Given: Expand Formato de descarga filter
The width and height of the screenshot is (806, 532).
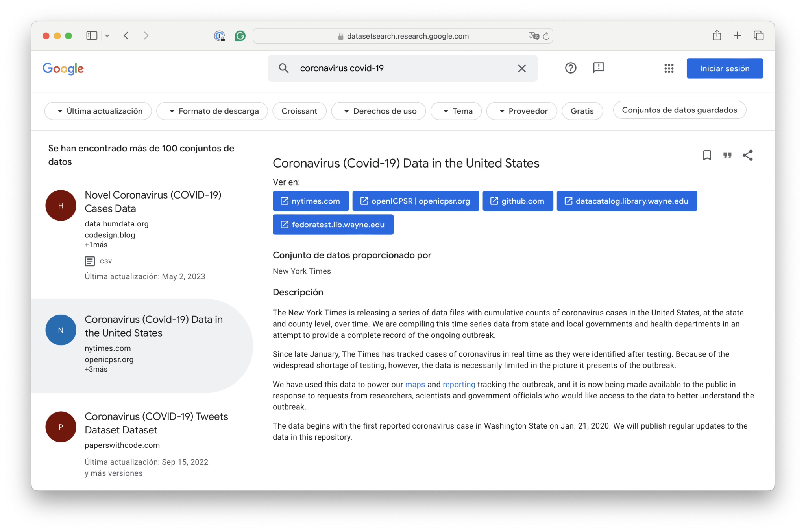Looking at the screenshot, I should [x=212, y=111].
